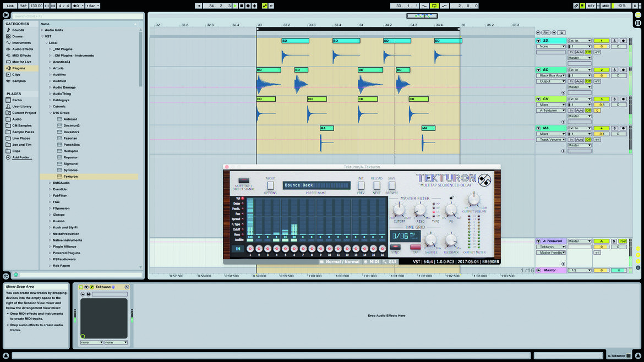
Task: Select the Plug-ins category in browser
Action: click(x=19, y=68)
